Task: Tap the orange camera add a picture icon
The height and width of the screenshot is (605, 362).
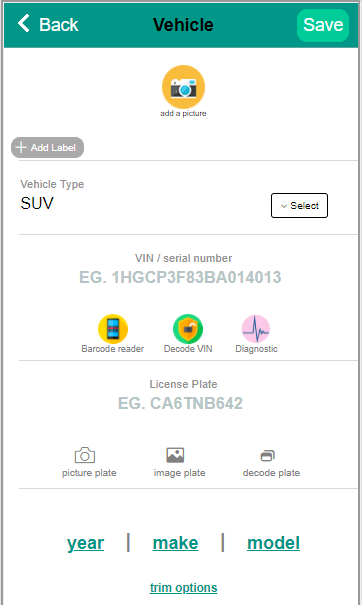Action: coord(183,87)
